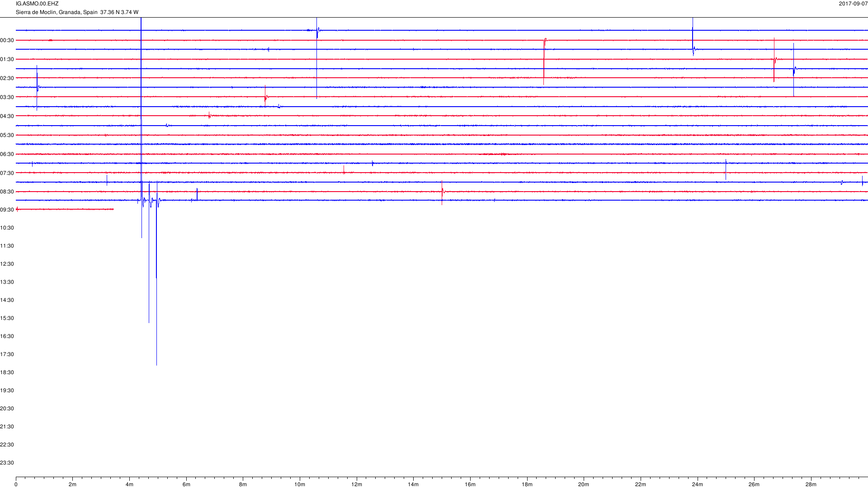Click the 11:30 time label
This screenshot has height=488, width=868.
pos(7,246)
